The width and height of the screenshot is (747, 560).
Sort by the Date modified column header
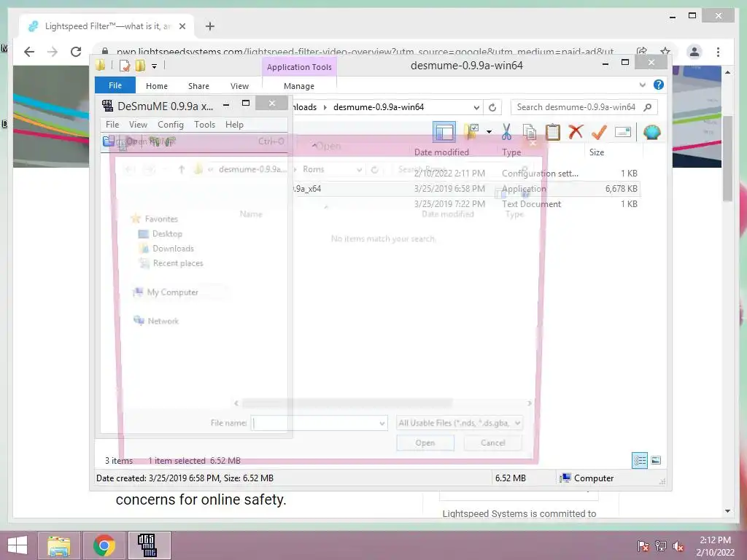coord(441,152)
